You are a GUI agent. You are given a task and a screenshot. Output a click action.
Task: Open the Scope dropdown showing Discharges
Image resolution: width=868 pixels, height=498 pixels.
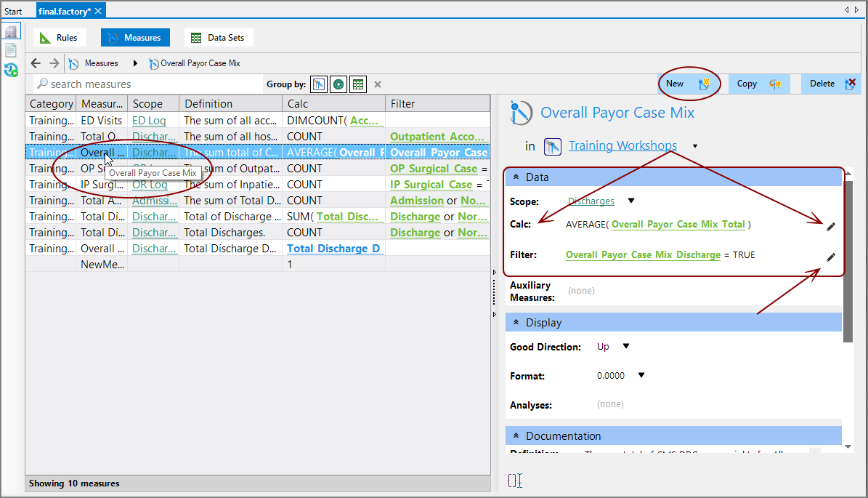point(629,201)
